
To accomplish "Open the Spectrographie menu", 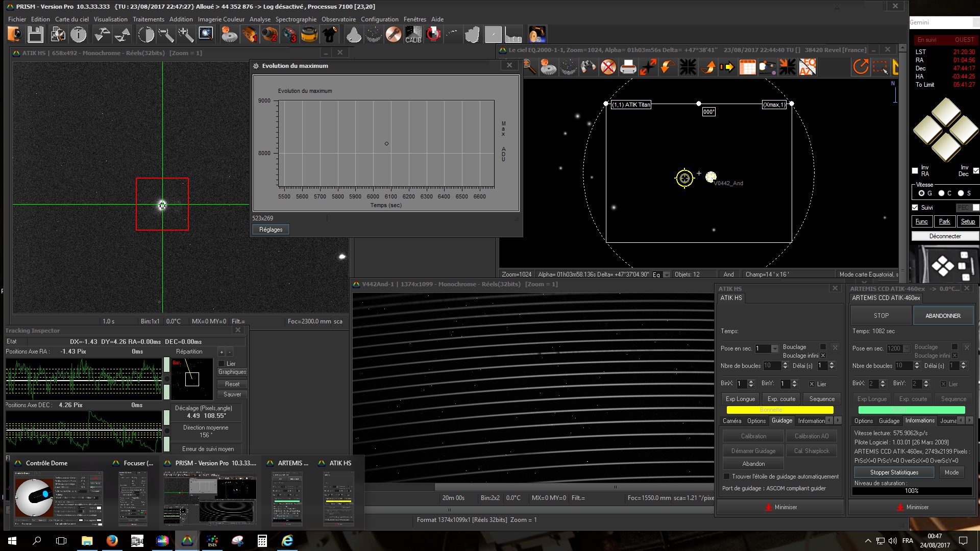I will [296, 19].
